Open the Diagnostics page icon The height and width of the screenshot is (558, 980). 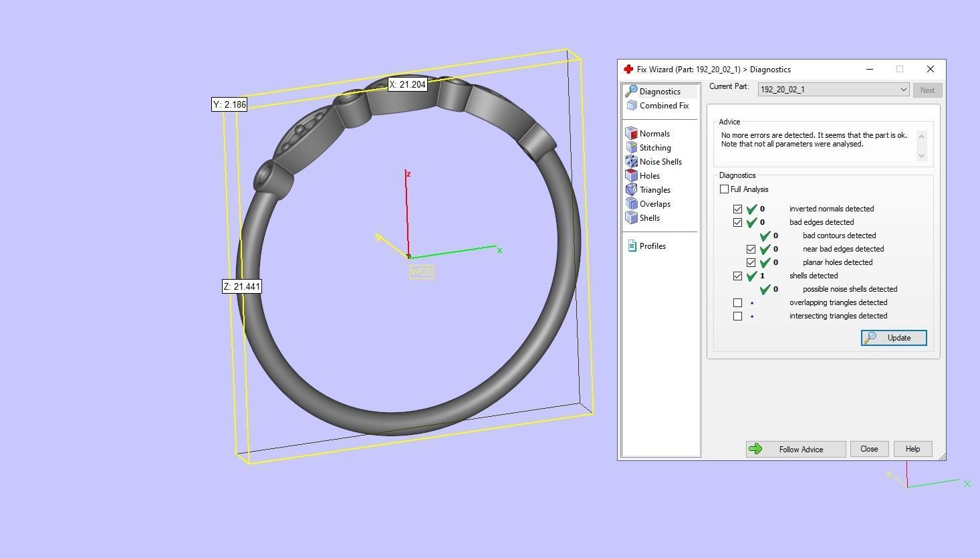pyautogui.click(x=631, y=91)
